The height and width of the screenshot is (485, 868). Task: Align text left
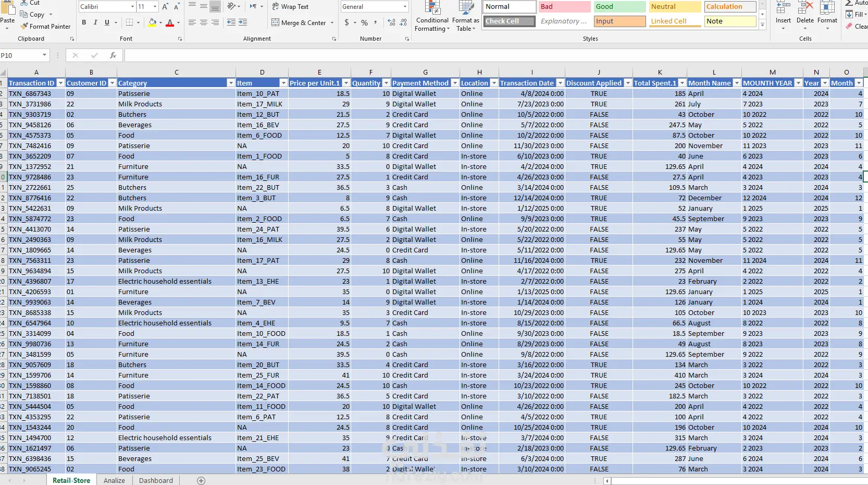192,22
